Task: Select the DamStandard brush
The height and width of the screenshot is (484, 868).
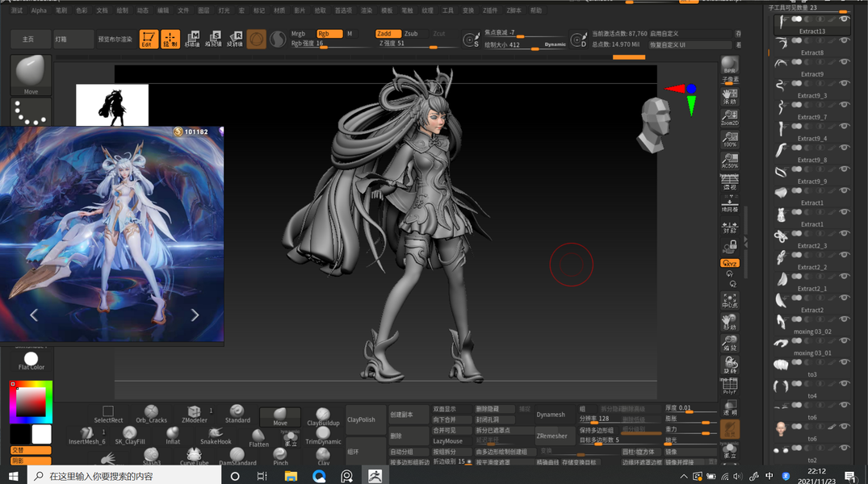Action: (x=237, y=457)
